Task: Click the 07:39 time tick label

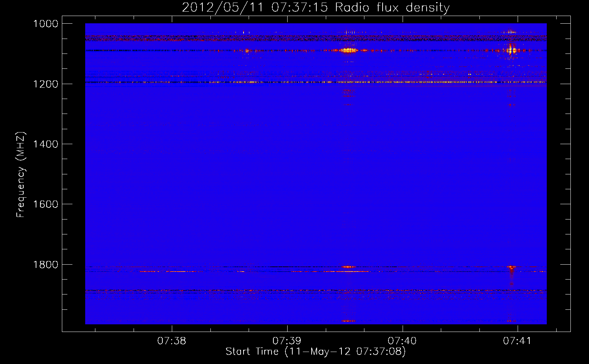Action: coord(287,341)
